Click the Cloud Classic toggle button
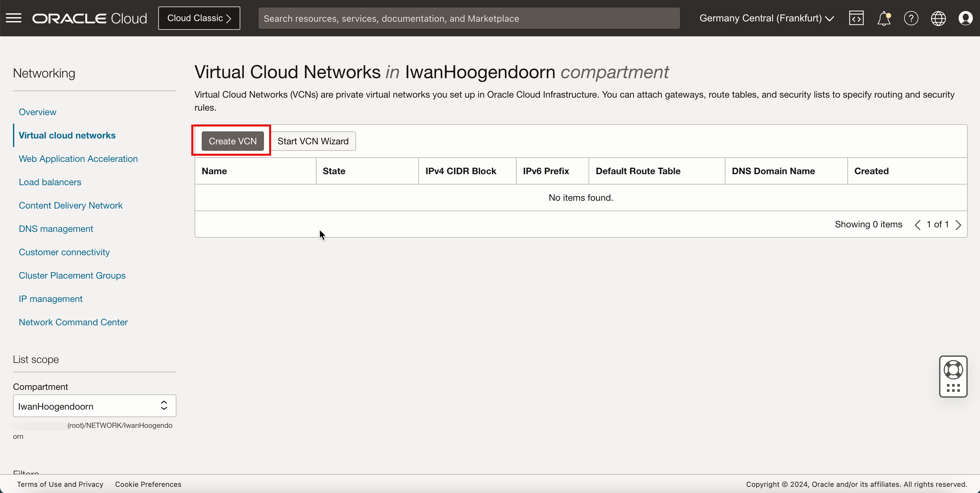The width and height of the screenshot is (980, 493). [199, 18]
